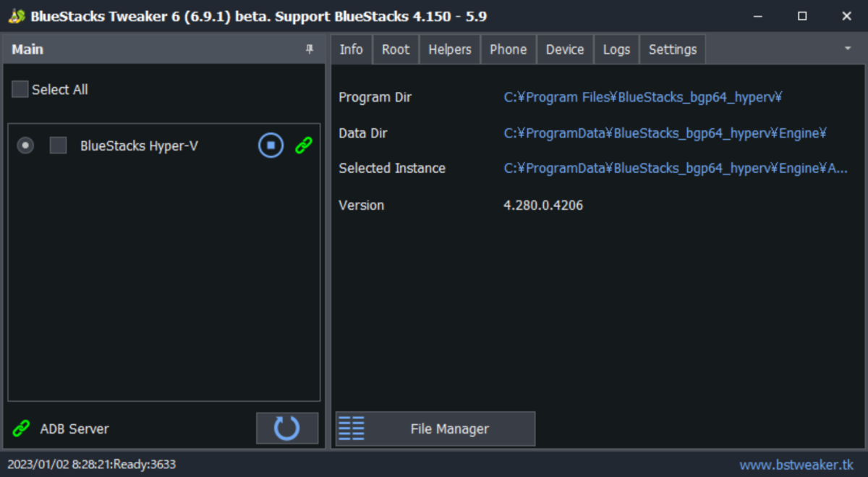The height and width of the screenshot is (477, 868).
Task: Maximize the BlueStacks Tweaker window
Action: [x=802, y=16]
